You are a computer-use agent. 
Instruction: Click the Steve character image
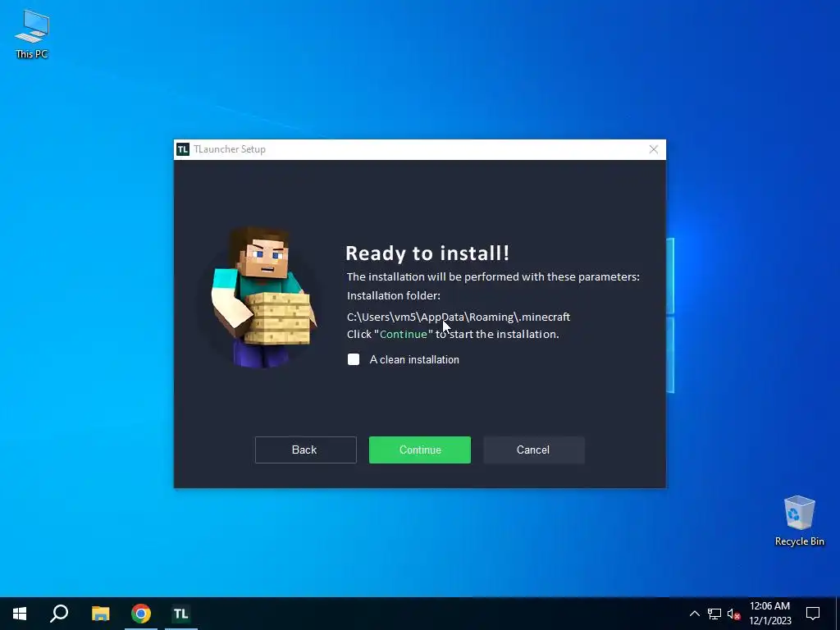click(262, 297)
